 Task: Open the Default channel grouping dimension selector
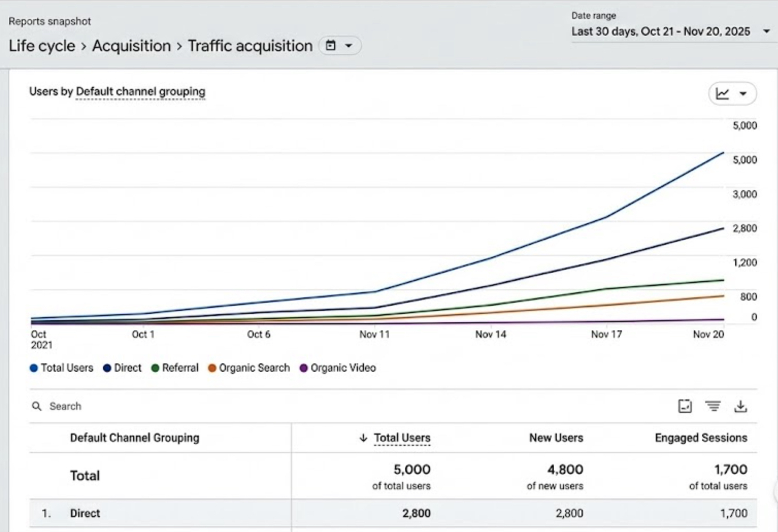point(140,92)
